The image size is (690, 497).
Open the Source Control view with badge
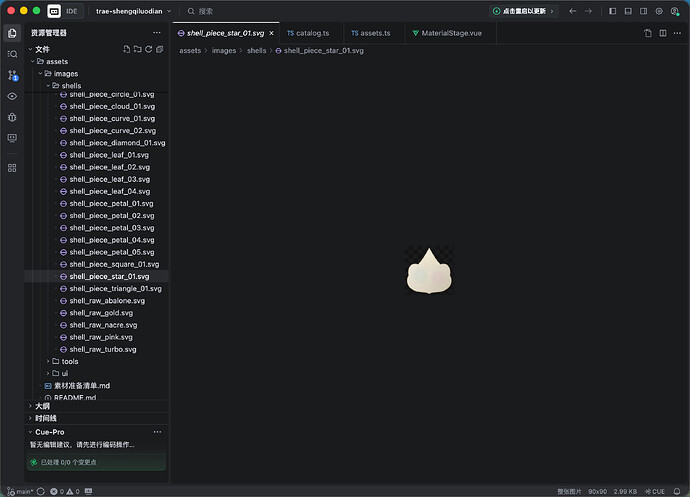coord(12,75)
